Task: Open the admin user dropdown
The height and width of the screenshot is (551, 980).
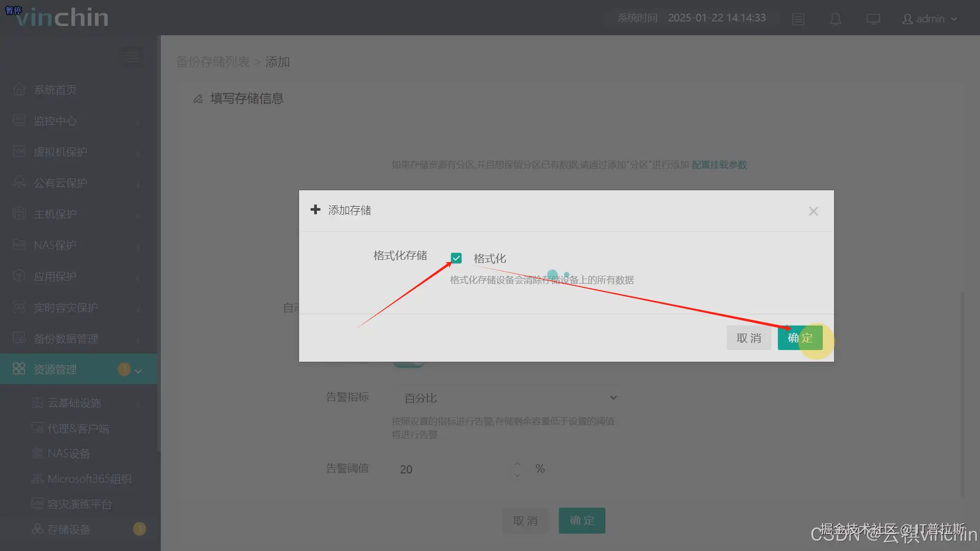Action: pyautogui.click(x=929, y=19)
